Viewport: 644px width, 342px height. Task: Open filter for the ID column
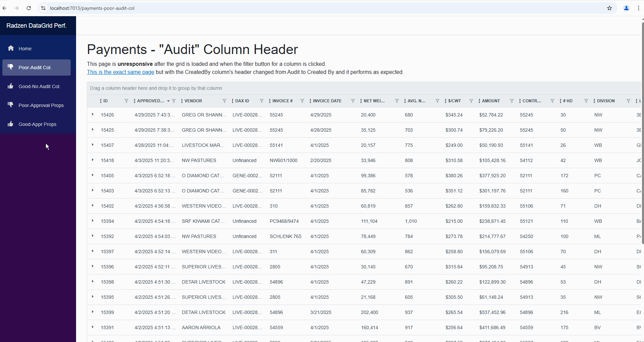pos(126,101)
